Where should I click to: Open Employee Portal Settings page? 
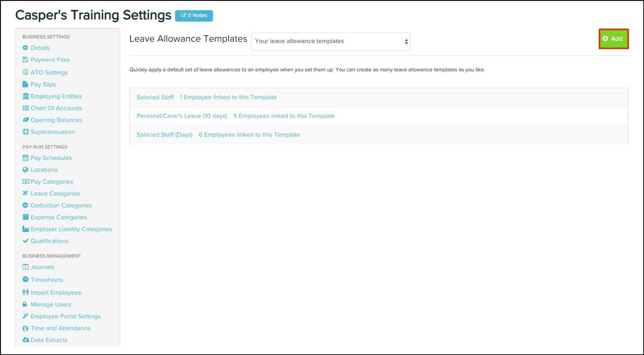coord(66,316)
